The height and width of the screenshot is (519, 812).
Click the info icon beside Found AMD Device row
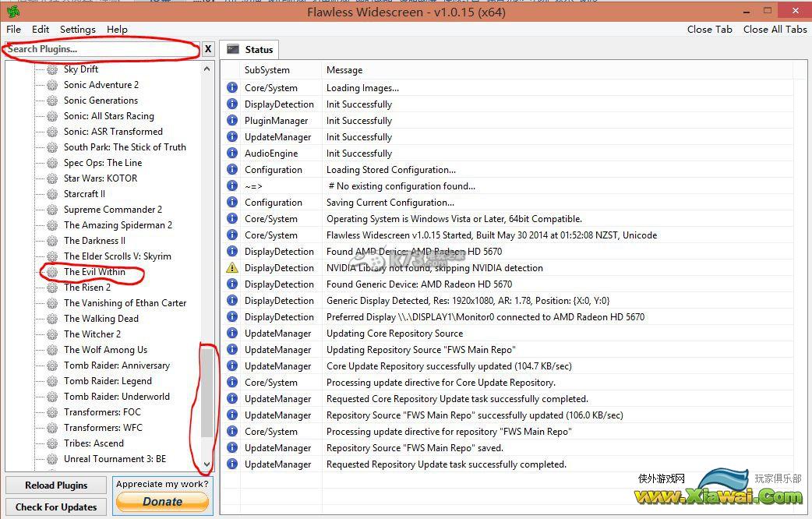pos(232,251)
